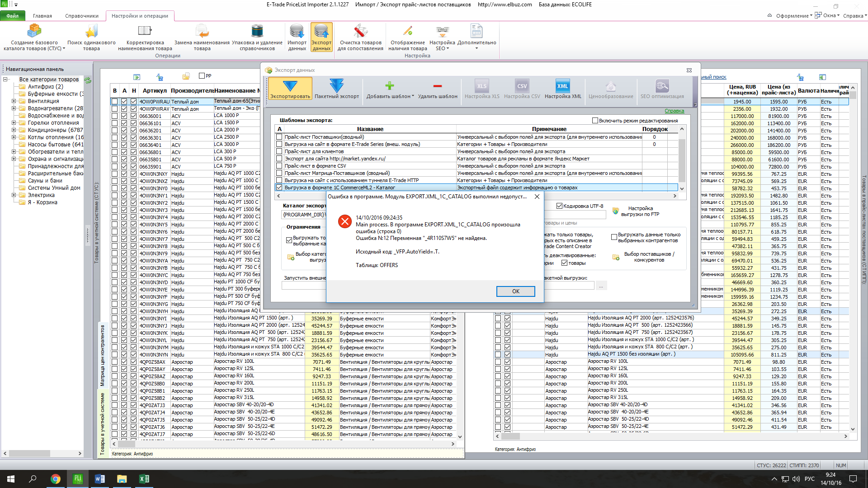
Task: Open the Additional settings ribbon icon
Action: click(x=476, y=31)
